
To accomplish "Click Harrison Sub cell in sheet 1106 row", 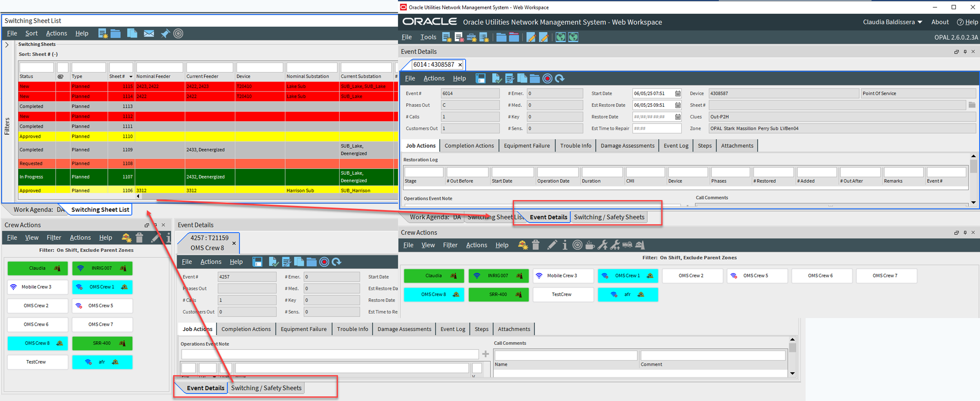I will tap(312, 190).
